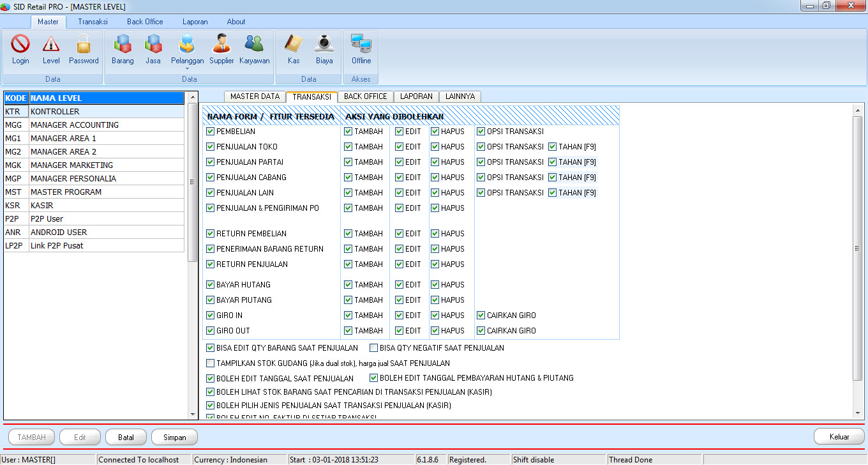Switch to MASTER DATA permissions tab

[x=255, y=96]
